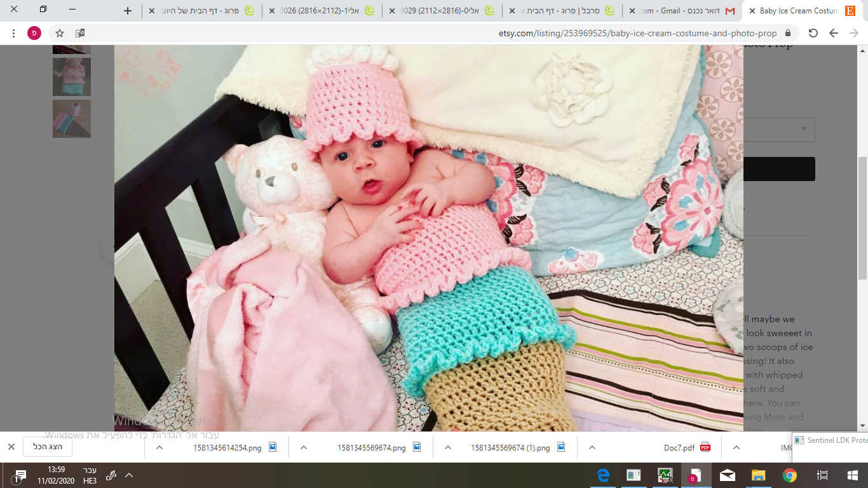Show hidden system tray icons
The image size is (868, 488).
tap(129, 475)
